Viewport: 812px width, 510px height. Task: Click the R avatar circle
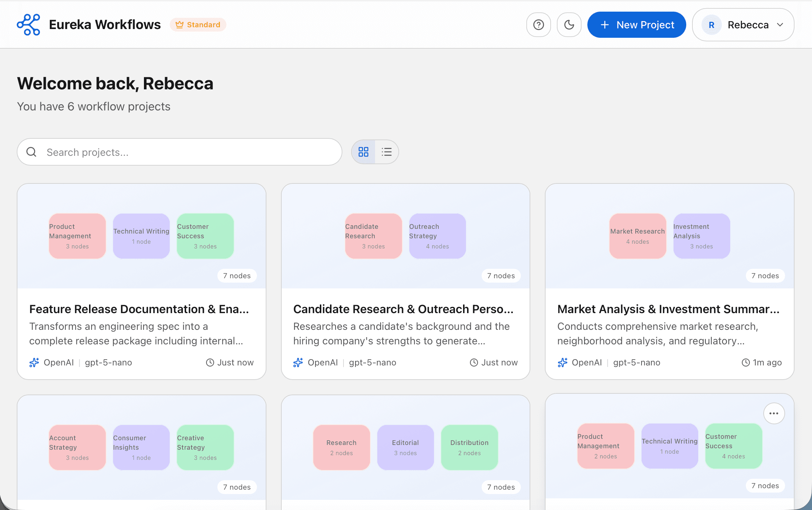click(x=711, y=25)
